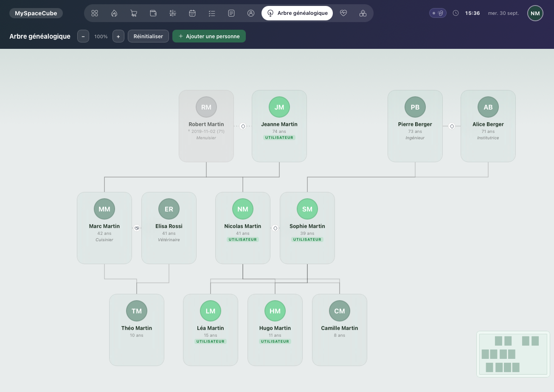The height and width of the screenshot is (392, 554).
Task: Click the marriage link between Nicolas and Sophie
Action: click(275, 228)
